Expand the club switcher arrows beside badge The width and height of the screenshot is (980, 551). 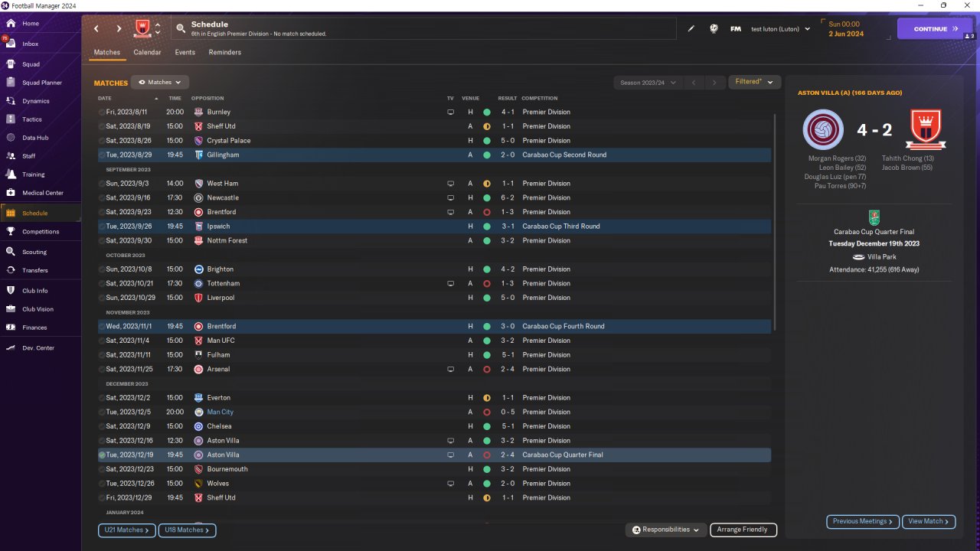coord(158,29)
